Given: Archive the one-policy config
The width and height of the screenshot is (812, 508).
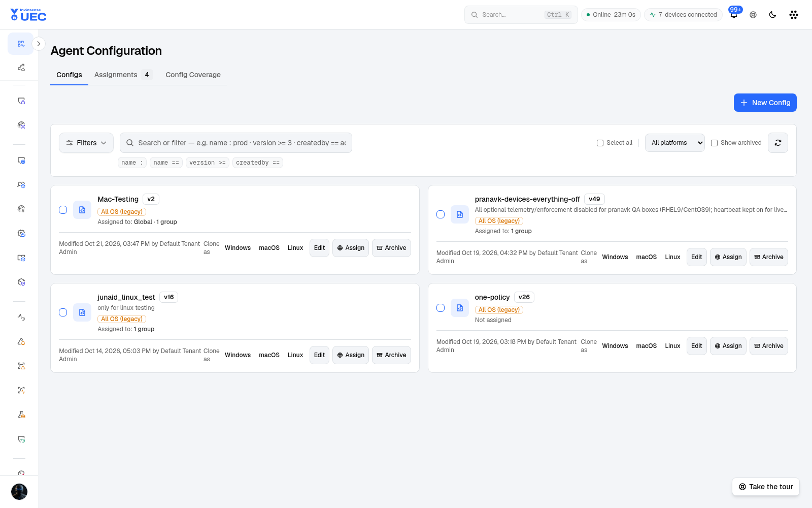Looking at the screenshot, I should coord(768,346).
